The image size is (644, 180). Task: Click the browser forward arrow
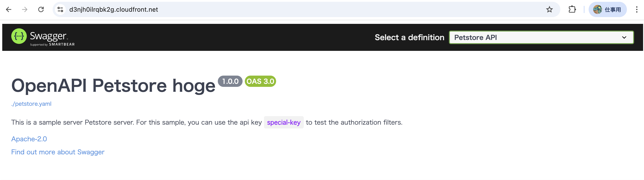pyautogui.click(x=25, y=9)
